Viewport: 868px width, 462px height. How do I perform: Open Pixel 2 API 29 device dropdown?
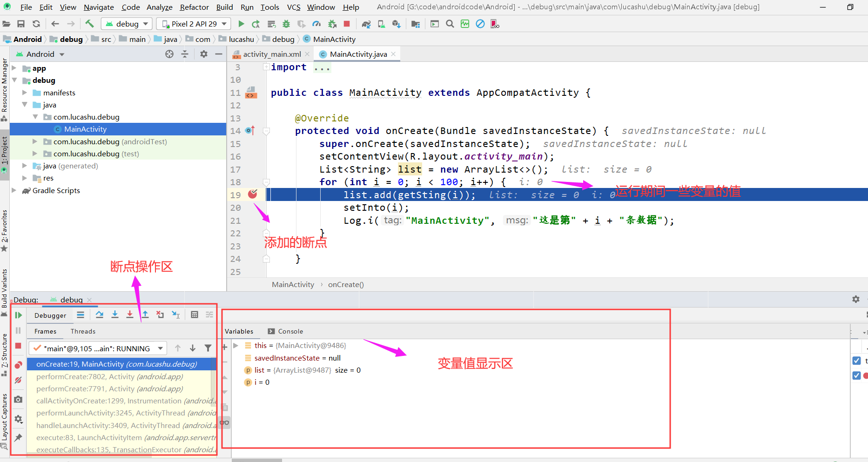(x=194, y=24)
